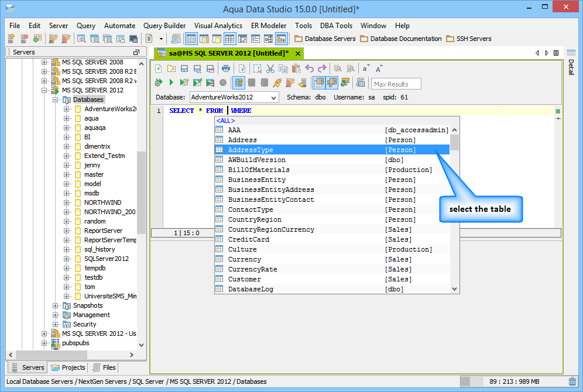Expand the NORTHWIND database node

[67, 202]
